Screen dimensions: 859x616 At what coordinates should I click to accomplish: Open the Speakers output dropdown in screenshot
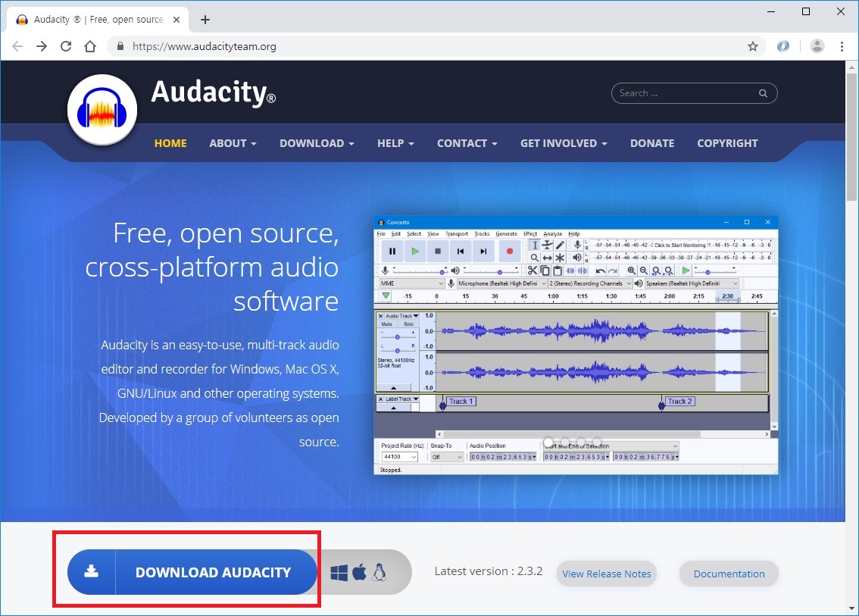692,283
